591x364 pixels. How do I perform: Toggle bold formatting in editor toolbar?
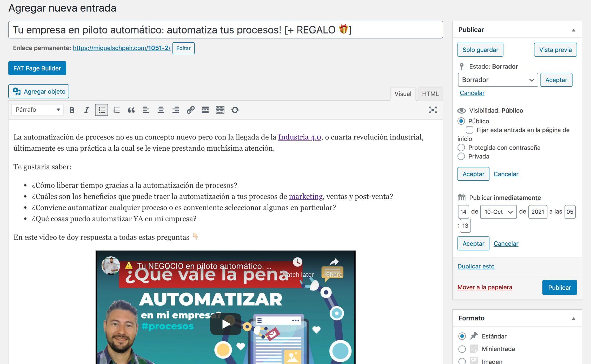(x=72, y=110)
